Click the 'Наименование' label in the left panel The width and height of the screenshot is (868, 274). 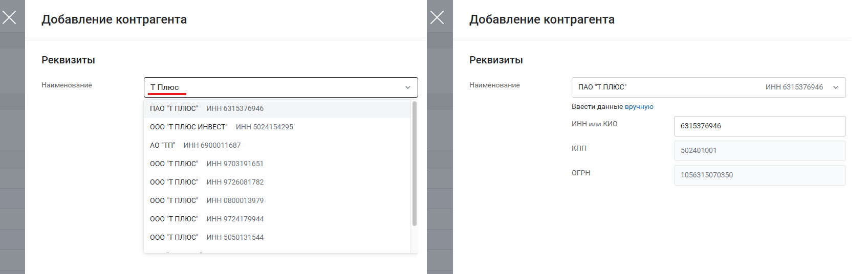pos(67,85)
